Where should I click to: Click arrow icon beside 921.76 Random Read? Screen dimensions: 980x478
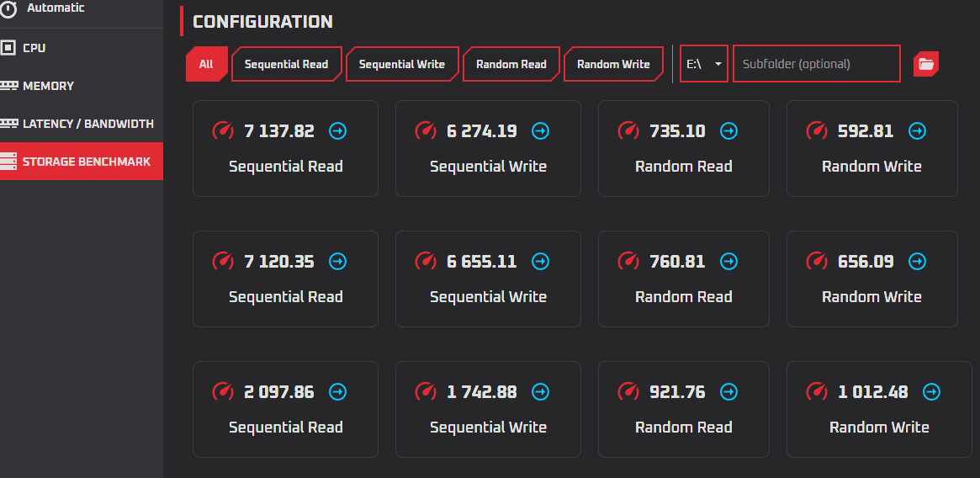coord(729,392)
